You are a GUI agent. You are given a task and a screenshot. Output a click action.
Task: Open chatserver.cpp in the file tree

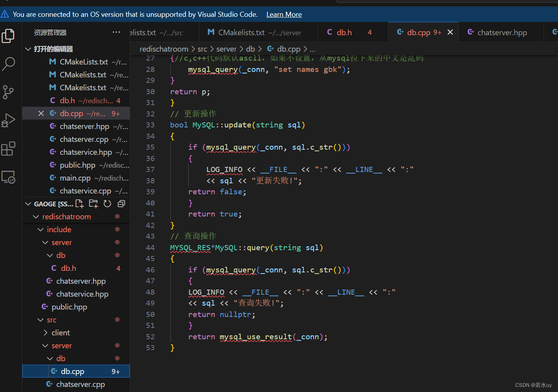[x=76, y=384]
